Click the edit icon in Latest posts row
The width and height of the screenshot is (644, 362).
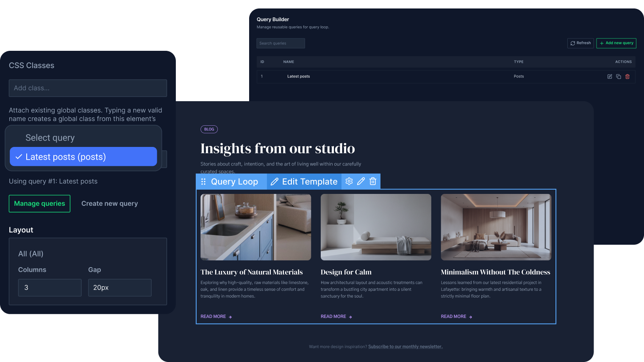(610, 77)
